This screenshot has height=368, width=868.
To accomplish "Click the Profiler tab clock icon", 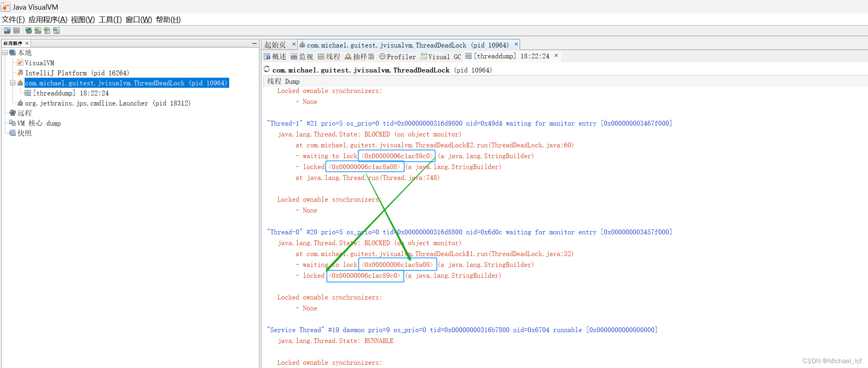I will (x=382, y=57).
